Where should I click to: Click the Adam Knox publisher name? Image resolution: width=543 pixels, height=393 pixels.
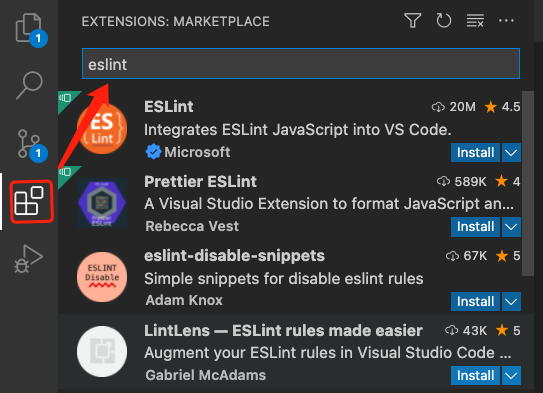point(184,300)
